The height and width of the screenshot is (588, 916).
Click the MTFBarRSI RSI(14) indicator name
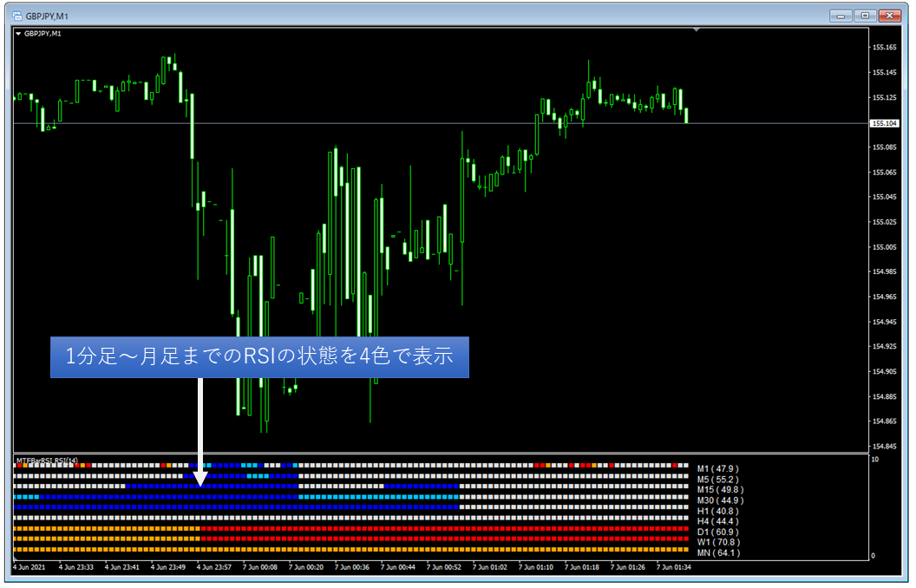(47, 461)
